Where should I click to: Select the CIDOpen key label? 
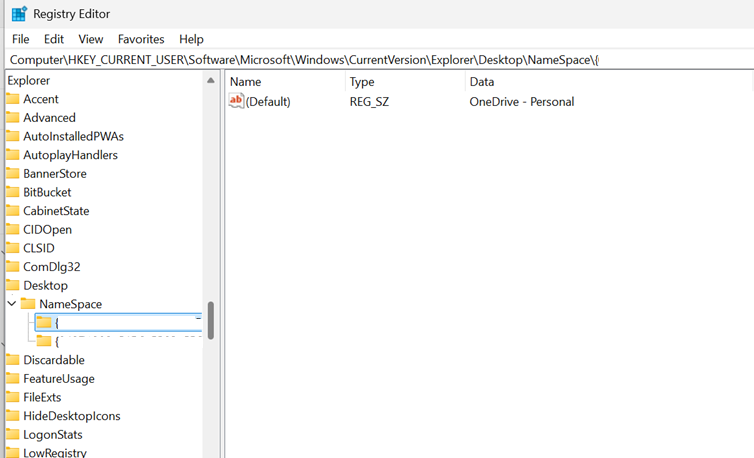(x=48, y=230)
